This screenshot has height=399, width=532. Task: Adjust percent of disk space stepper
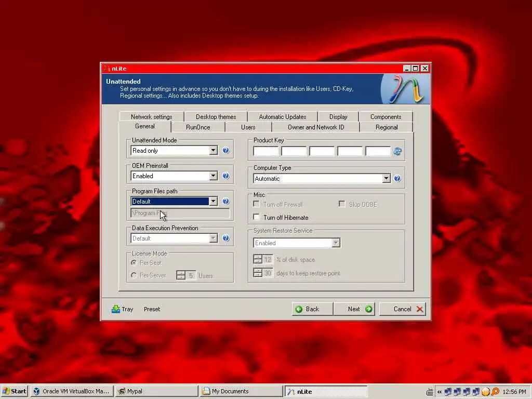[x=258, y=259]
